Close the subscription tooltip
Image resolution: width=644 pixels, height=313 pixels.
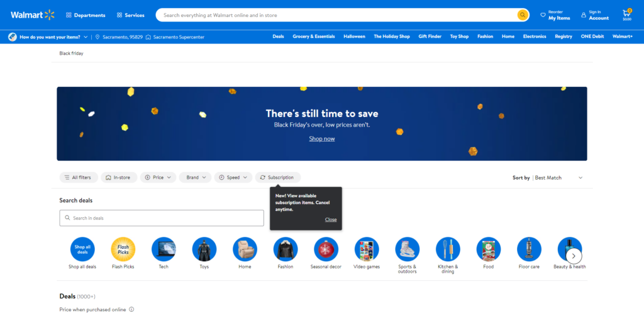[x=331, y=220]
